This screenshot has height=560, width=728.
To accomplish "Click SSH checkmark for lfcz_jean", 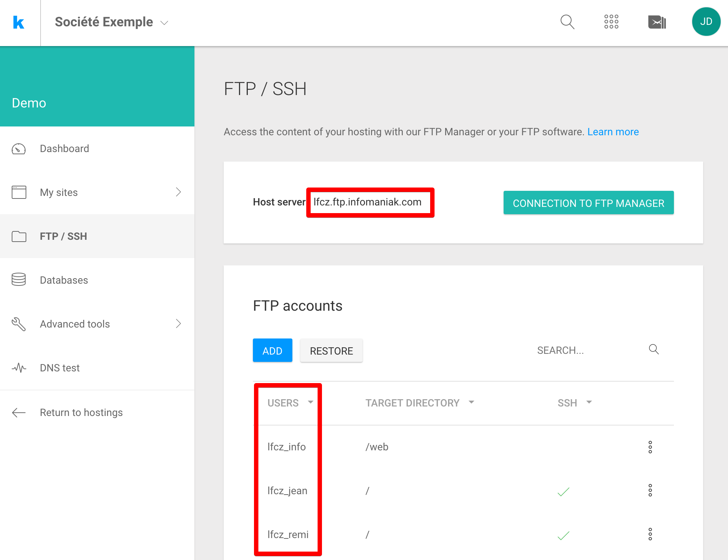I will (x=563, y=492).
